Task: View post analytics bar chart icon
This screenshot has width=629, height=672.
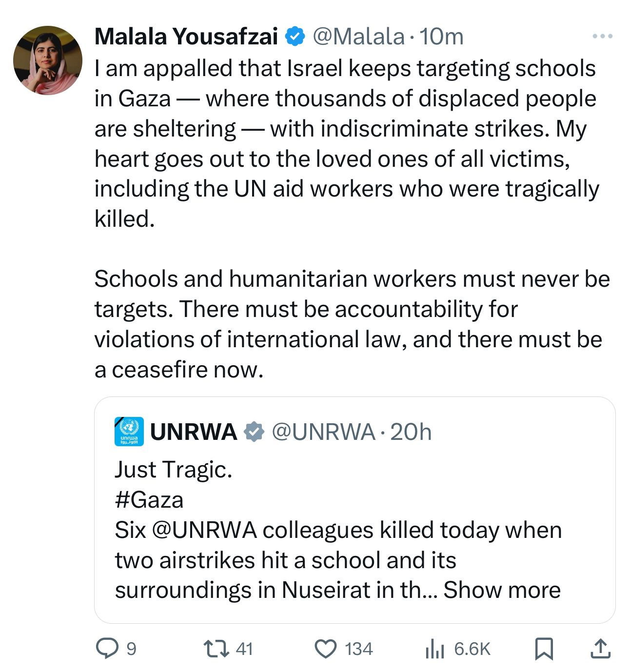Action: pyautogui.click(x=434, y=649)
